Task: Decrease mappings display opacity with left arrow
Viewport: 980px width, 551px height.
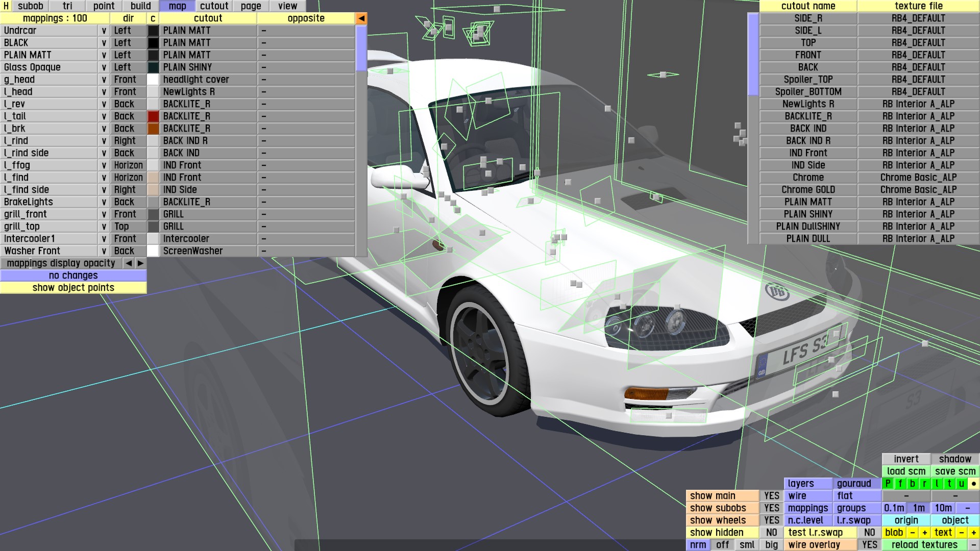Action: click(x=129, y=263)
